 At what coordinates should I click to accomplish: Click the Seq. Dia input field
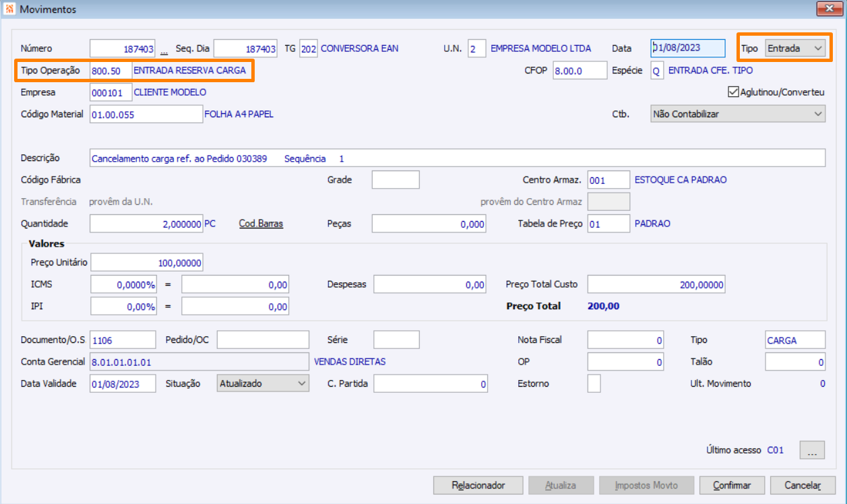245,49
